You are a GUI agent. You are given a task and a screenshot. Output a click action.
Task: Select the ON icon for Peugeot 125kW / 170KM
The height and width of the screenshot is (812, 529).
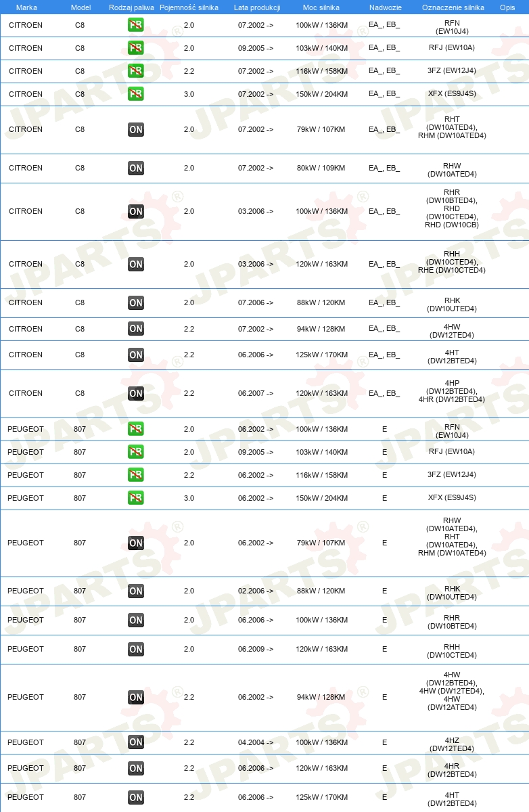136,797
